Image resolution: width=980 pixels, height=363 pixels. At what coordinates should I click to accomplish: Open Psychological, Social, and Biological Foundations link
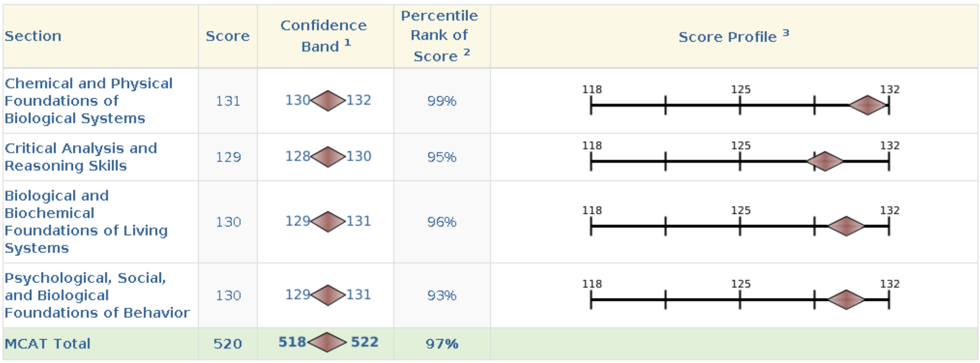(x=97, y=295)
